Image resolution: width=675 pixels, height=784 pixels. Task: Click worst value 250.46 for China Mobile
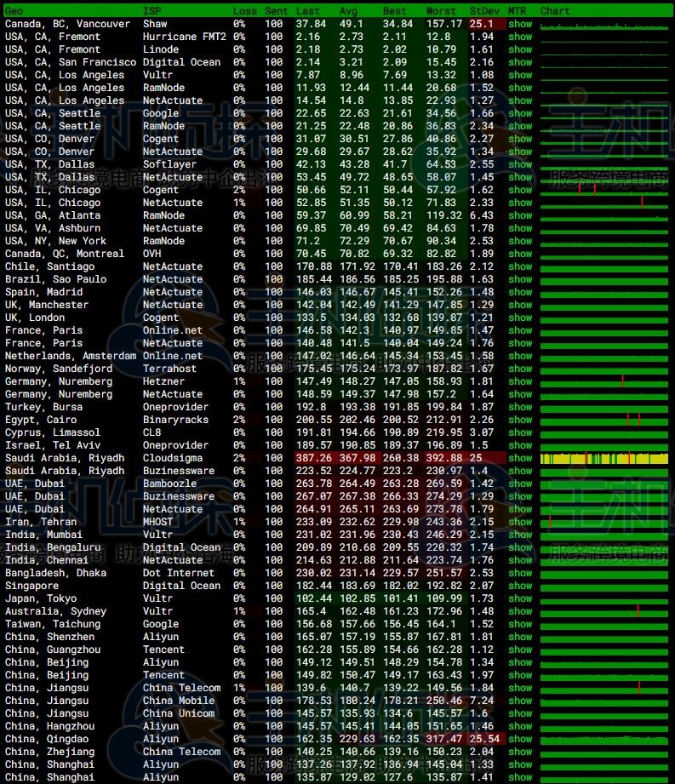point(444,701)
